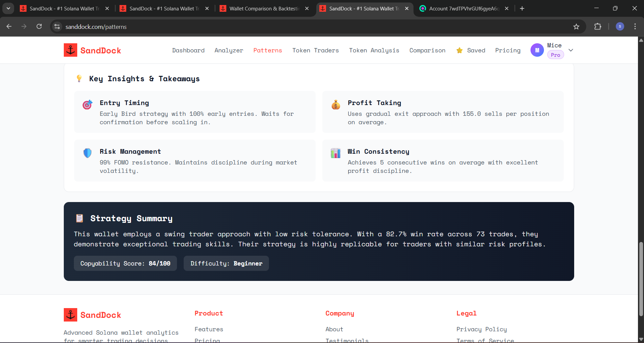The height and width of the screenshot is (343, 644).
Task: Close the first SandDock browser tab
Action: click(x=107, y=8)
